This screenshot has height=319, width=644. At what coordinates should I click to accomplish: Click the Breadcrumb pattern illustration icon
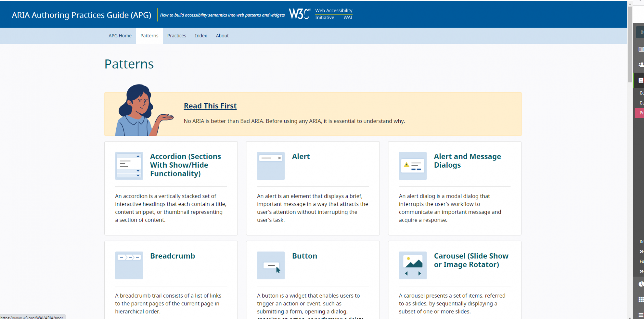click(129, 265)
